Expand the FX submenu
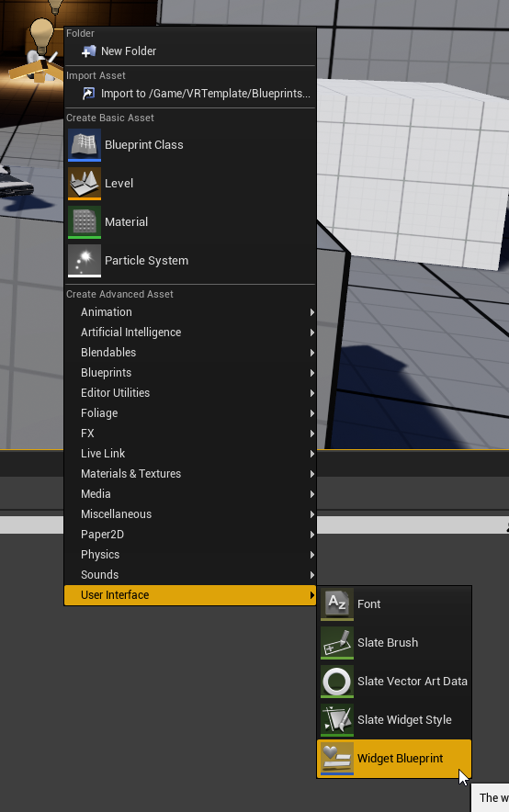This screenshot has height=812, width=509. 190,434
